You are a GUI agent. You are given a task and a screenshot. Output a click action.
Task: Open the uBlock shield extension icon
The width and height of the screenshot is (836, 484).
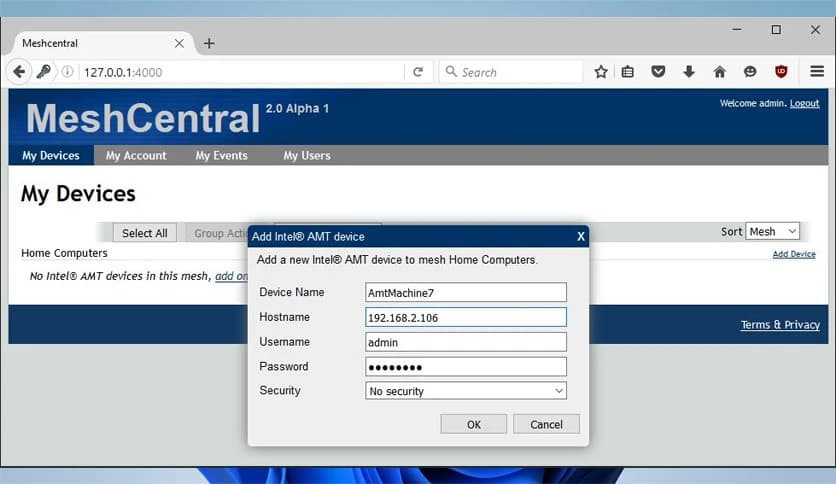[781, 71]
